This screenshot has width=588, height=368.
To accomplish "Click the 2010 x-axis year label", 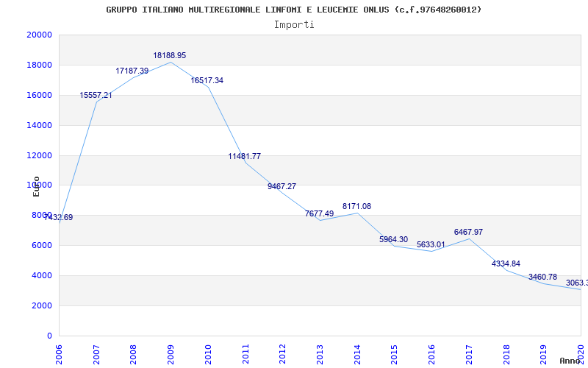I will [x=208, y=354].
